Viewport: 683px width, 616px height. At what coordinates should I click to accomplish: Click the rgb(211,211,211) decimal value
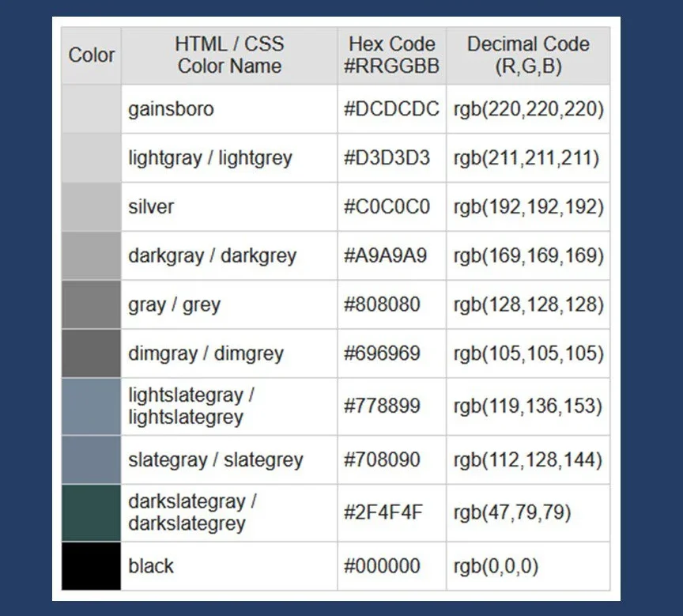(x=526, y=158)
